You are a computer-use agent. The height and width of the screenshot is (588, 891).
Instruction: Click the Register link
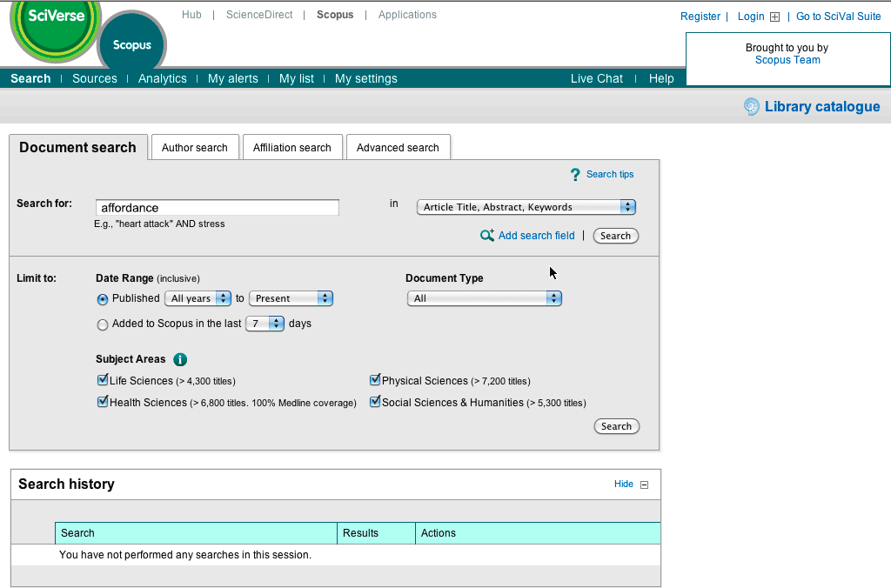(x=700, y=17)
